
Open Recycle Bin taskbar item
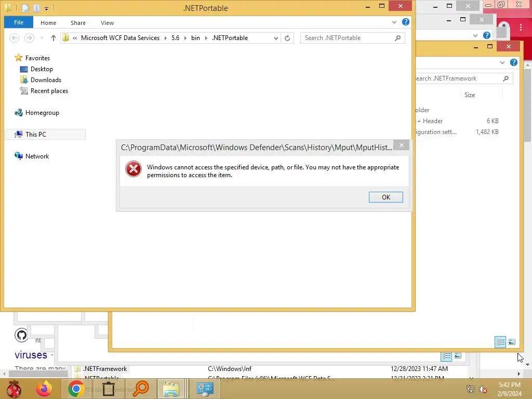tap(109, 389)
